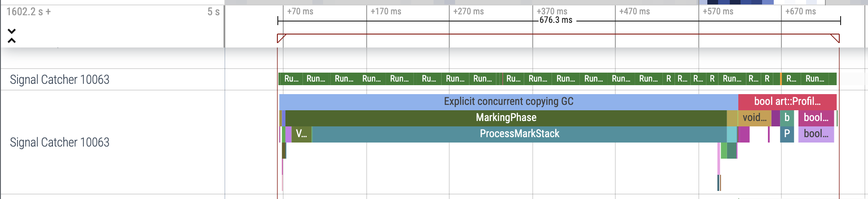The width and height of the screenshot is (868, 199).
Task: Click the right selection end flag handle
Action: coord(836,39)
